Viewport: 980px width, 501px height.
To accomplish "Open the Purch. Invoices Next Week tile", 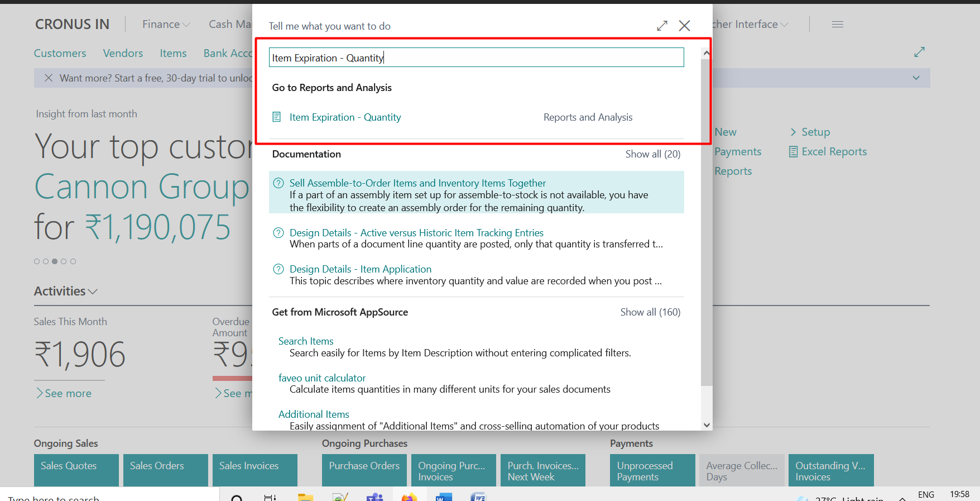I will coord(543,470).
